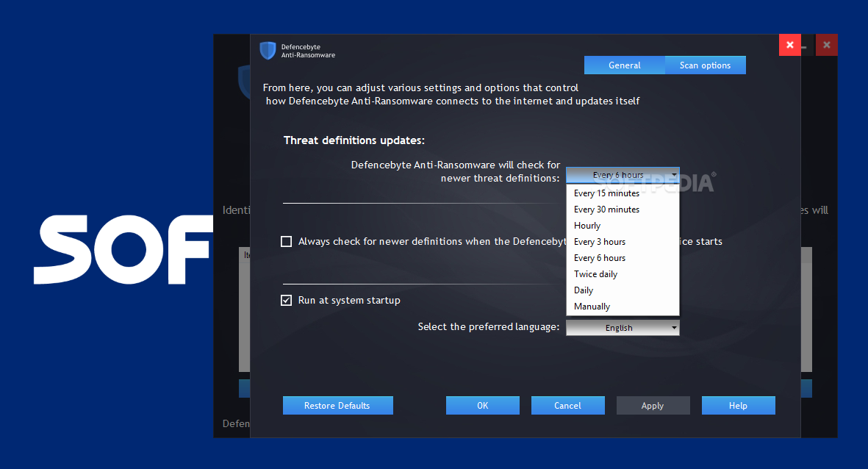
Task: Choose Every 30 minutes from the list
Action: click(x=623, y=210)
